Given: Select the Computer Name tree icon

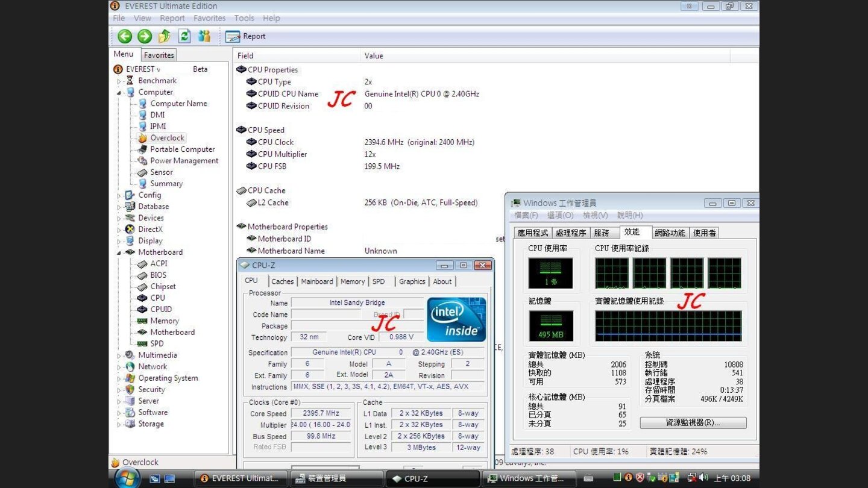Looking at the screenshot, I should tap(142, 104).
